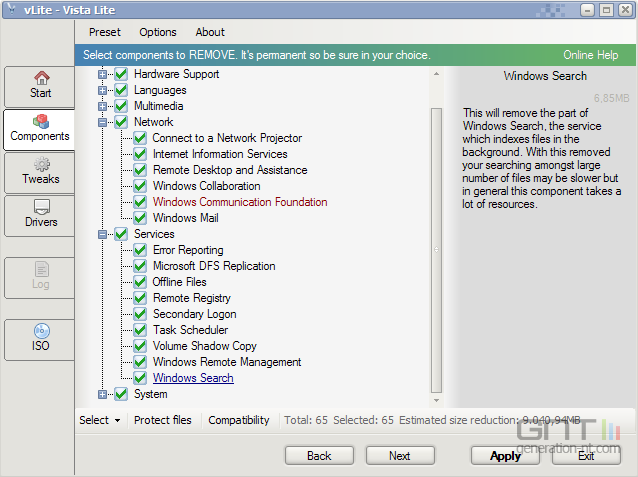Screen dimensions: 638x477
Task: Click the vLite title bar logo
Action: coord(11,9)
